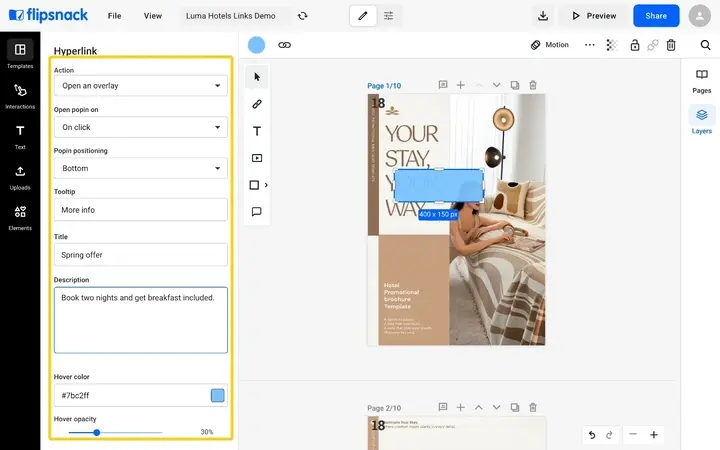Select the video embed tool
Image resolution: width=720 pixels, height=450 pixels.
[x=257, y=158]
